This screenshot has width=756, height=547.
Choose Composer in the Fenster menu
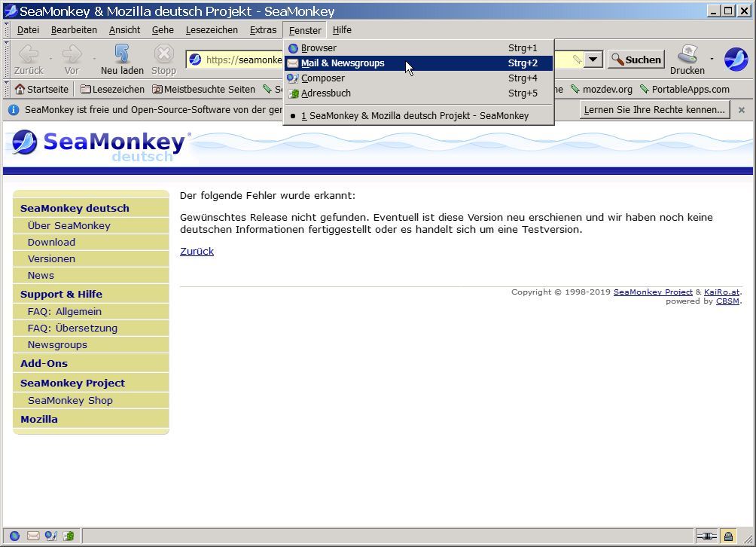(419, 78)
